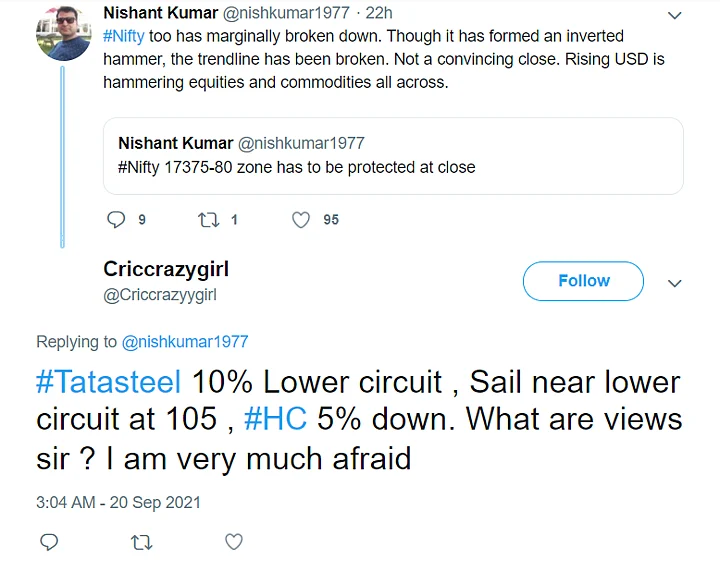Open the 3:04 AM - 20 Sep 2021 timestamp
The image size is (720, 571).
118,502
